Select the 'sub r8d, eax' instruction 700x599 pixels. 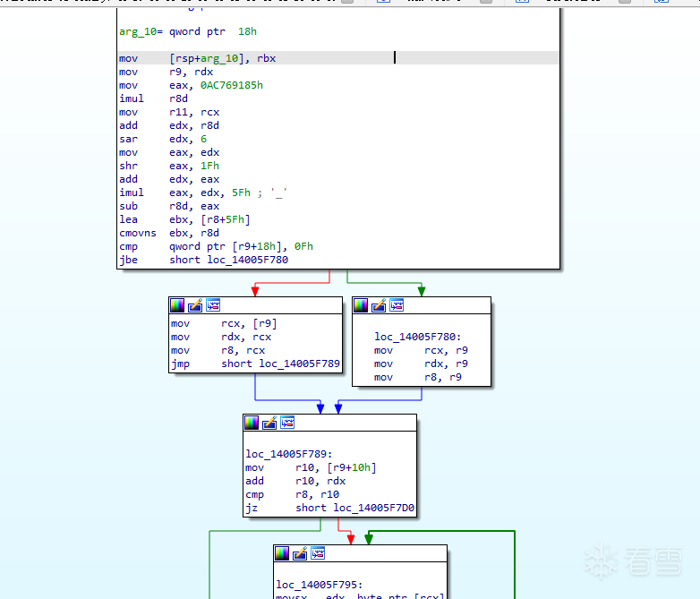(x=169, y=206)
